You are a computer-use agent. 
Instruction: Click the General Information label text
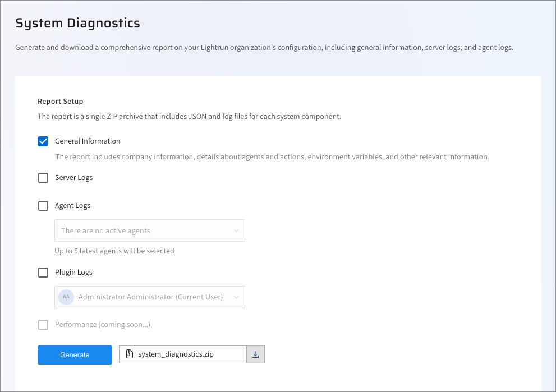click(x=88, y=141)
